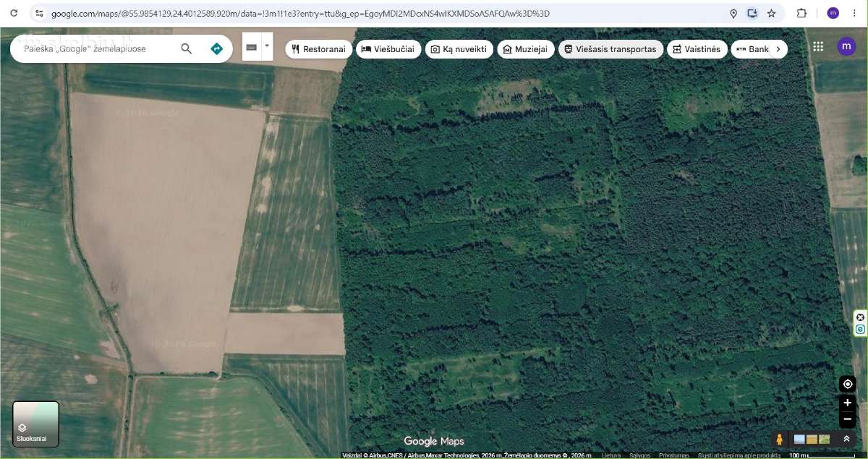This screenshot has width=868, height=459.
Task: Click the address bar URL
Action: pos(300,13)
